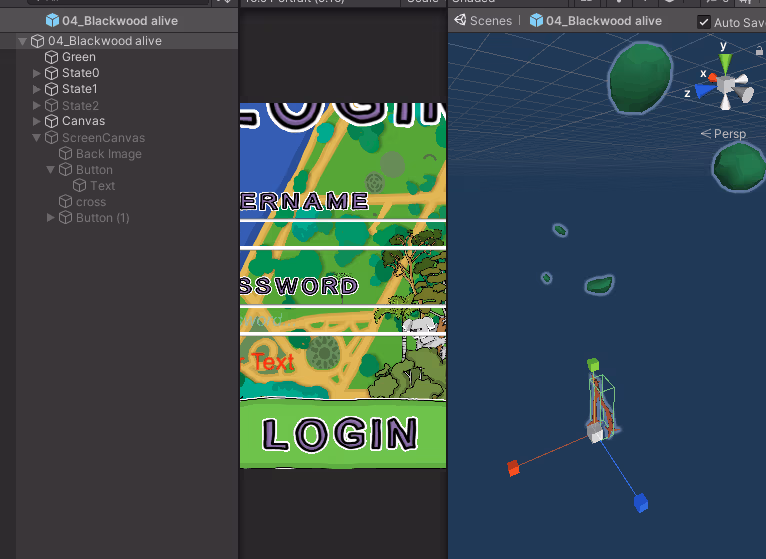Viewport: 766px width, 559px height.
Task: Click the green Y axis gizmo cone
Action: [x=725, y=64]
